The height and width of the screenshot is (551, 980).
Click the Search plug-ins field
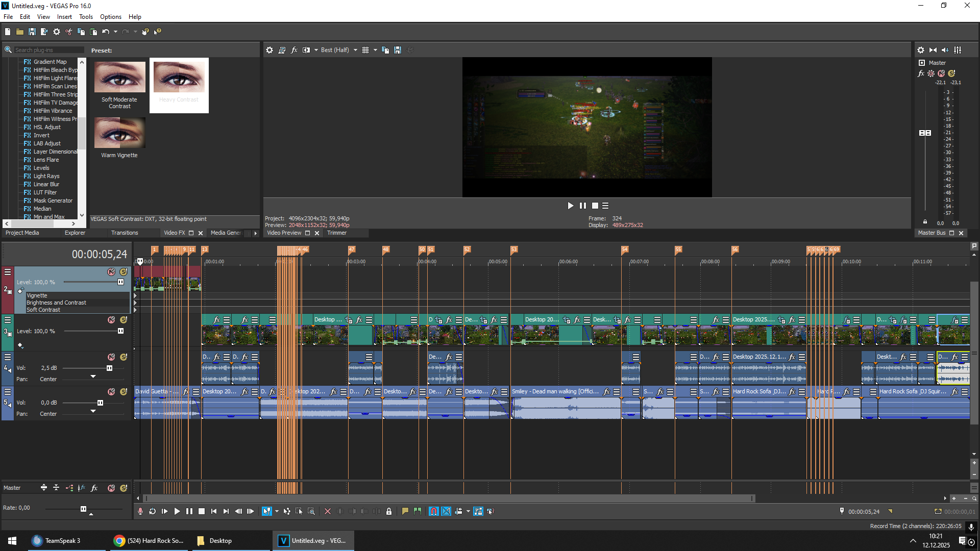click(x=48, y=50)
